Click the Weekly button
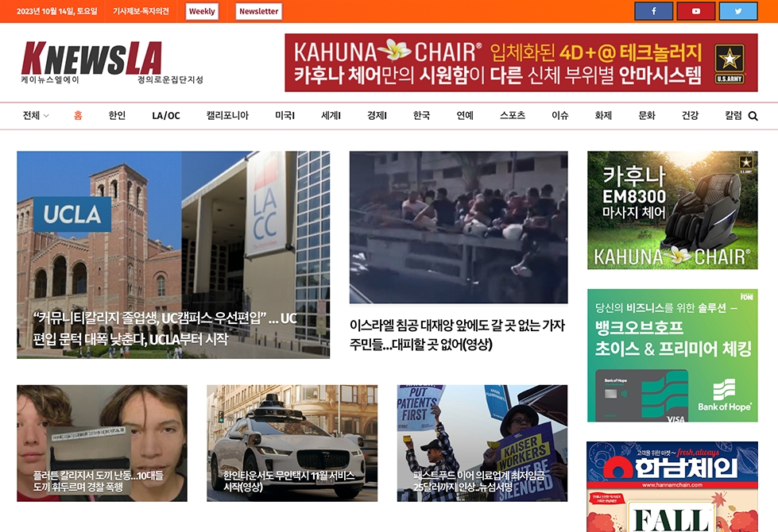 (x=202, y=11)
